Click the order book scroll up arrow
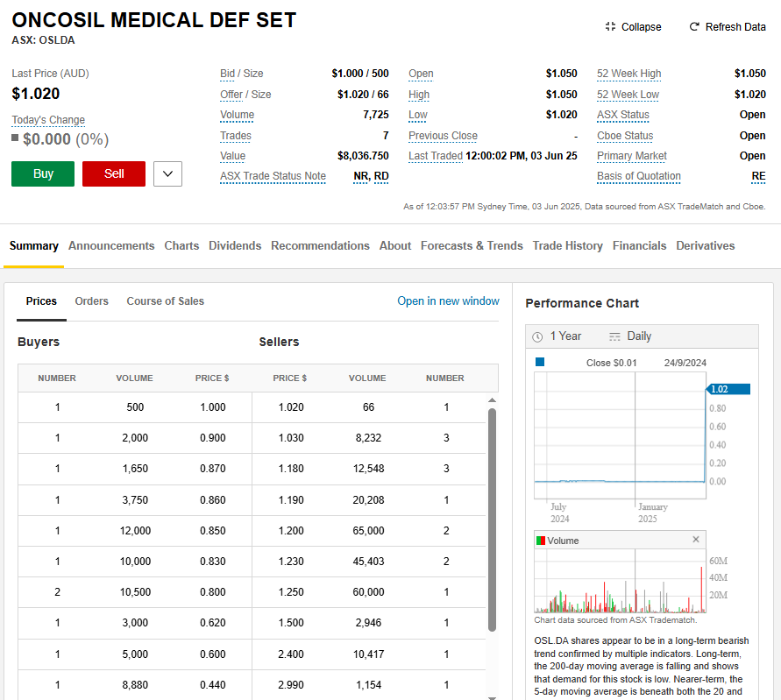The image size is (781, 700). [492, 400]
